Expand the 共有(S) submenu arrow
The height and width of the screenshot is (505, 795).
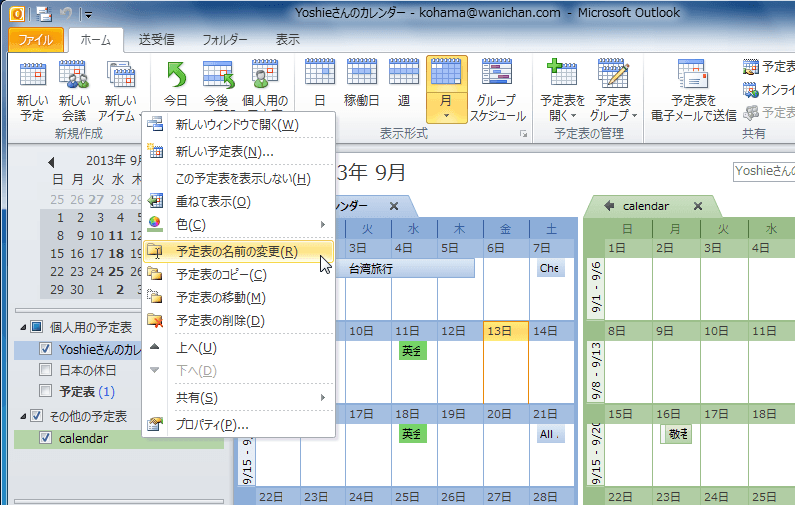point(322,398)
